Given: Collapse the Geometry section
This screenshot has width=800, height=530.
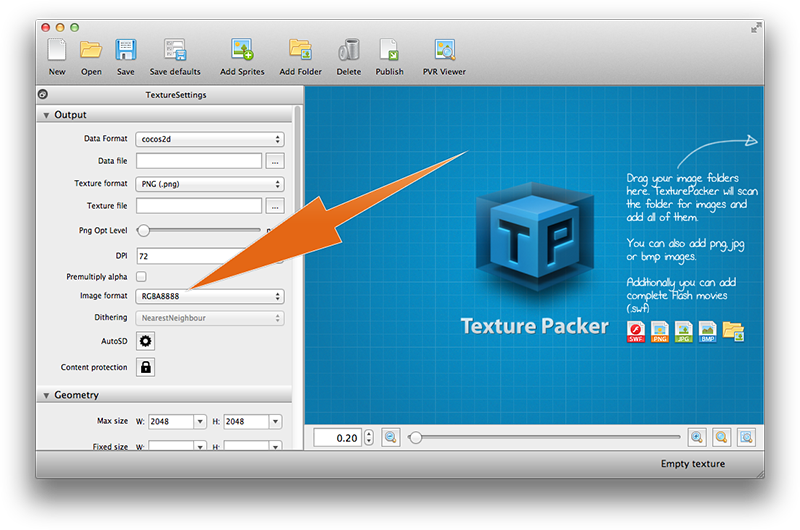Looking at the screenshot, I should click(x=46, y=395).
